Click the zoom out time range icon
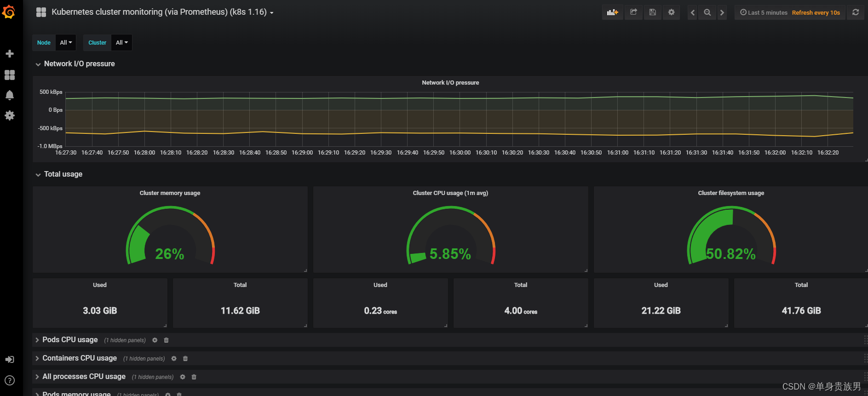The image size is (868, 396). (707, 12)
